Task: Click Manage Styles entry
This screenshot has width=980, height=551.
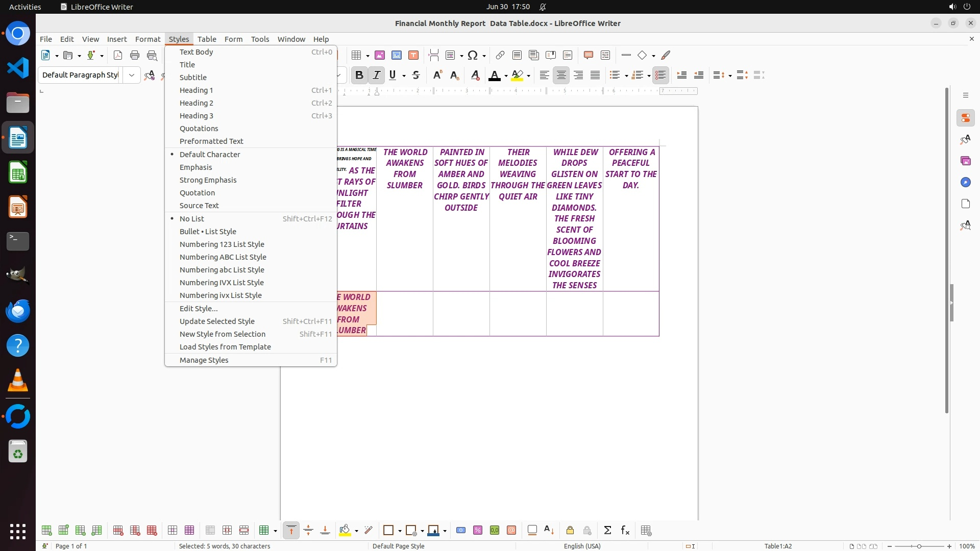Action: pos(204,360)
